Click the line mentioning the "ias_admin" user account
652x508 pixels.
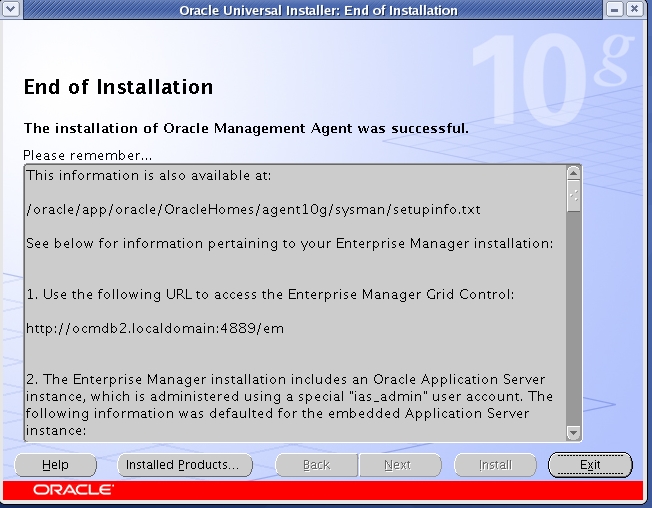coord(289,396)
